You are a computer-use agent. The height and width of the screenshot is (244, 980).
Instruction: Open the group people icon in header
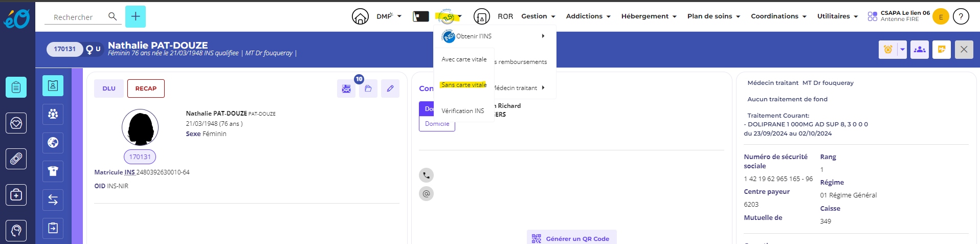920,50
